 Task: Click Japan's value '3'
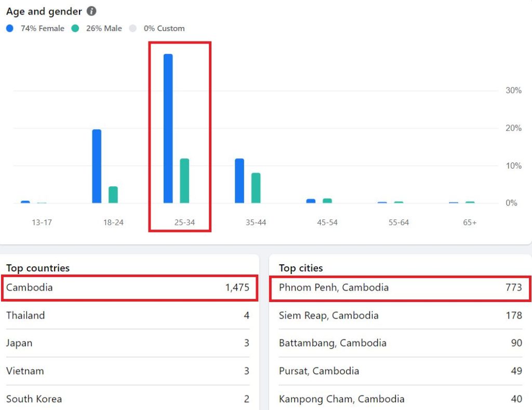(x=247, y=343)
